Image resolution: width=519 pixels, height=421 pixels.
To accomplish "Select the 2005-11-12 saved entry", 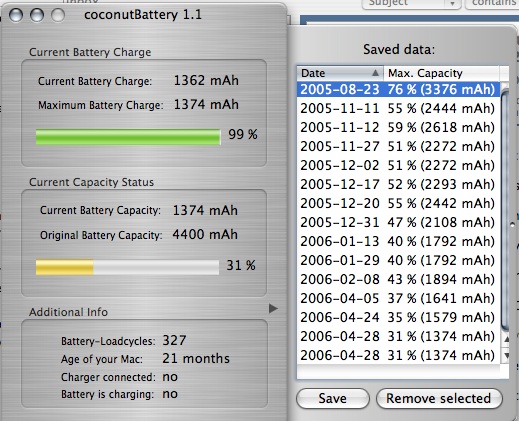I will tap(398, 127).
